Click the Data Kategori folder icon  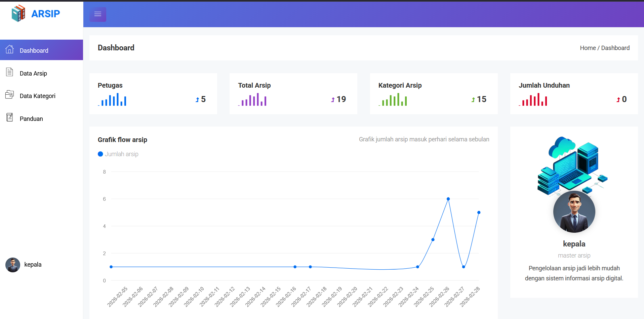coord(10,95)
